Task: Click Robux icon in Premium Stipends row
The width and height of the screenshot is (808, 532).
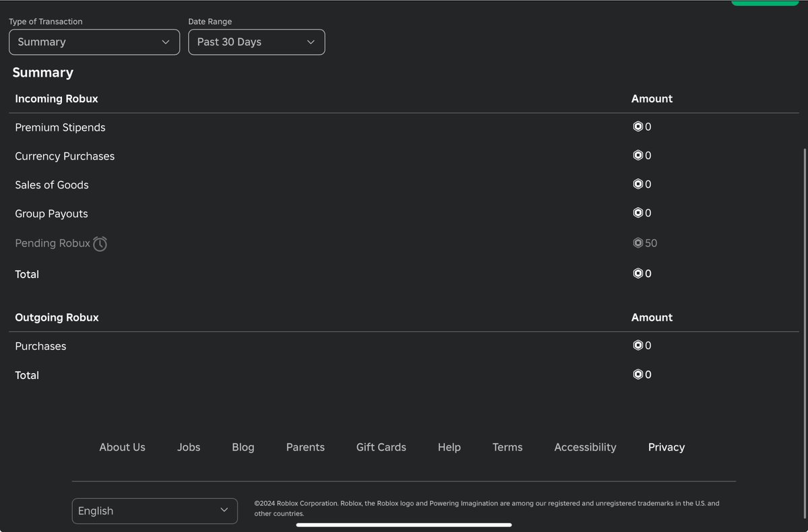Action: coord(638,127)
